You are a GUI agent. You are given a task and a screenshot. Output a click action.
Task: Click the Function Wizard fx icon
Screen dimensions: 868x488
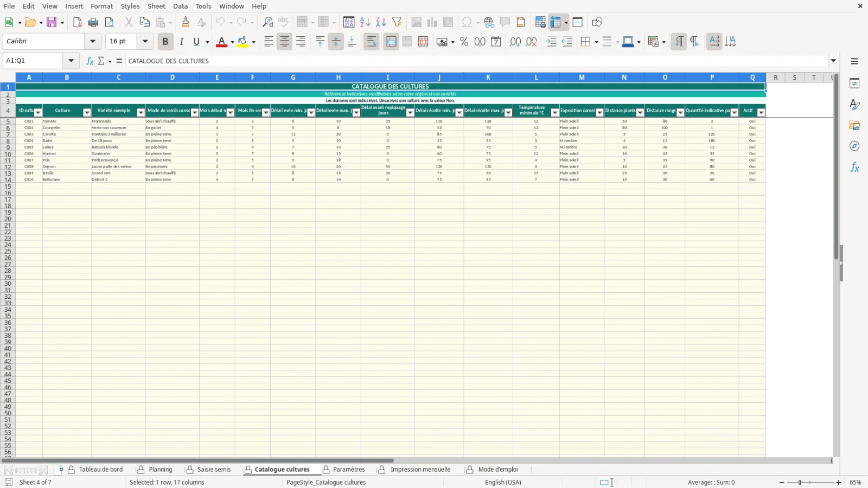tap(90, 61)
